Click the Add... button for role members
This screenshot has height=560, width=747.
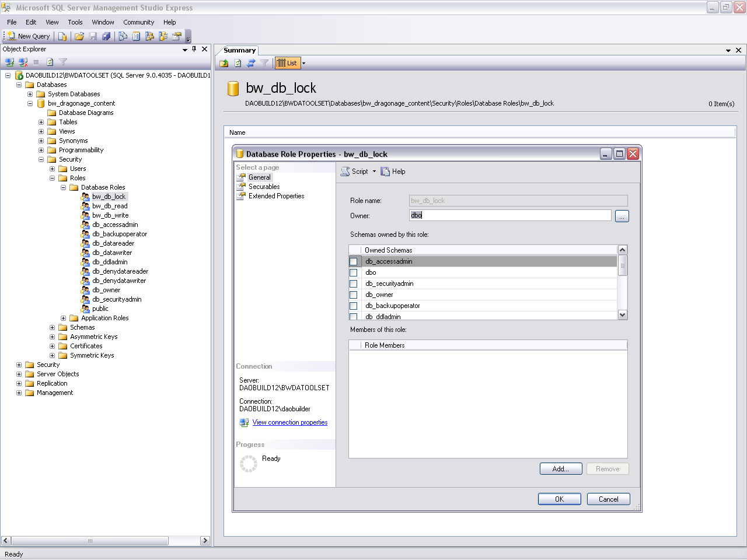560,469
